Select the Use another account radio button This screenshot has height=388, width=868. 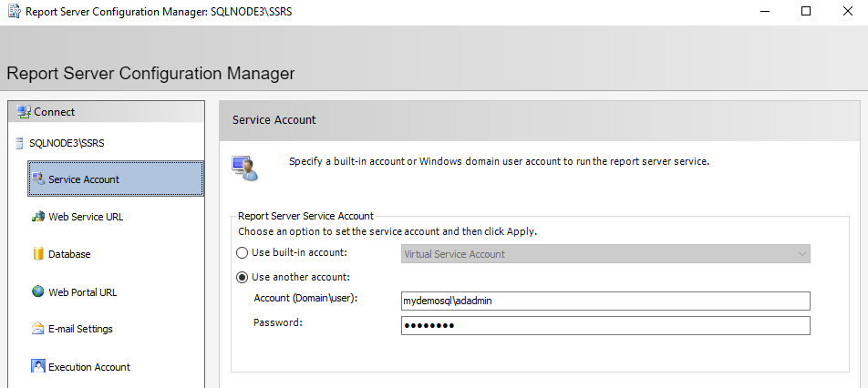(243, 277)
